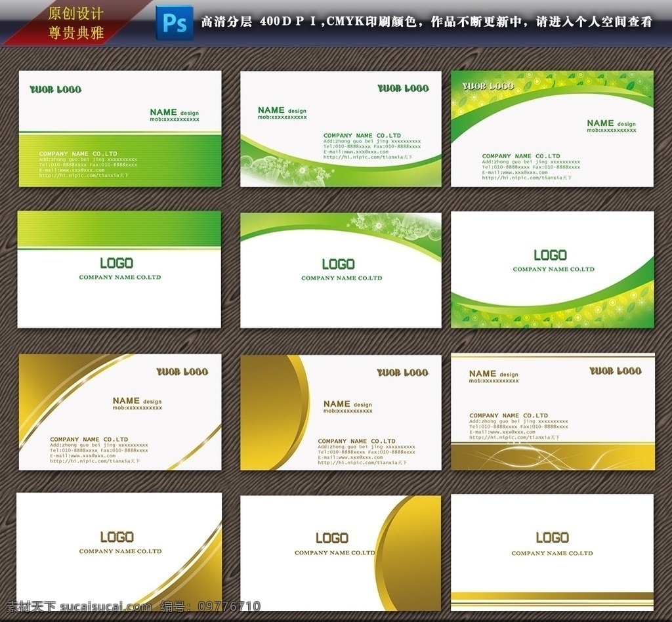Select the gold corner-curve contact card
672x622 pixels.
coord(120,411)
